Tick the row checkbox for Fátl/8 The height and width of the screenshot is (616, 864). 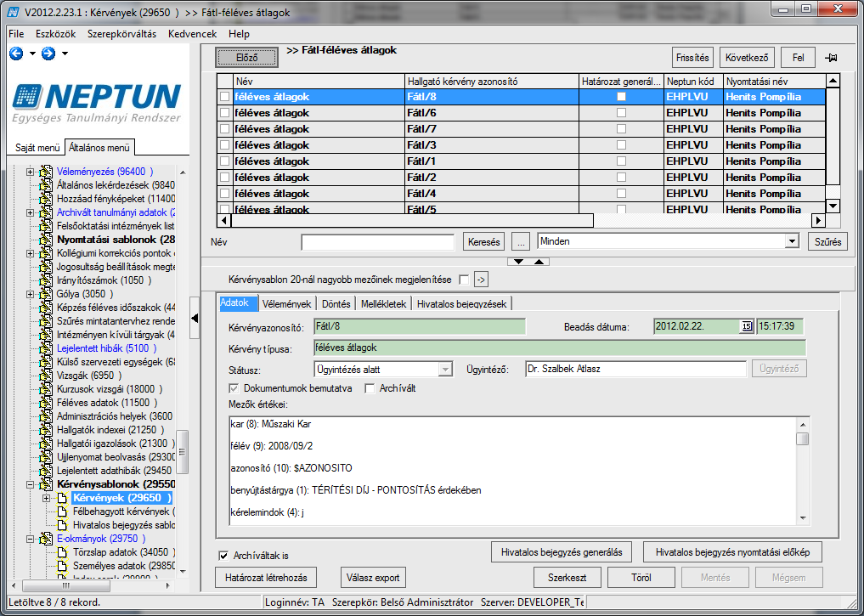coord(224,96)
